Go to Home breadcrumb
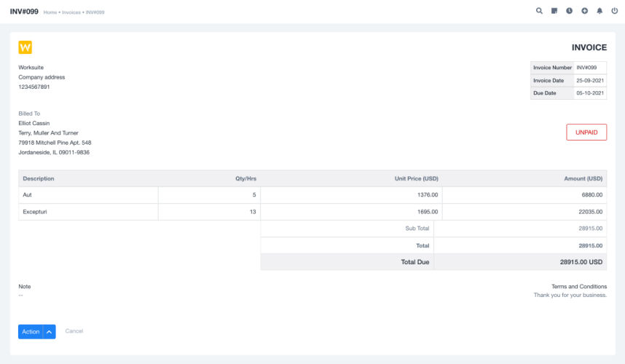Screen dimensions: 625x364 coord(50,12)
